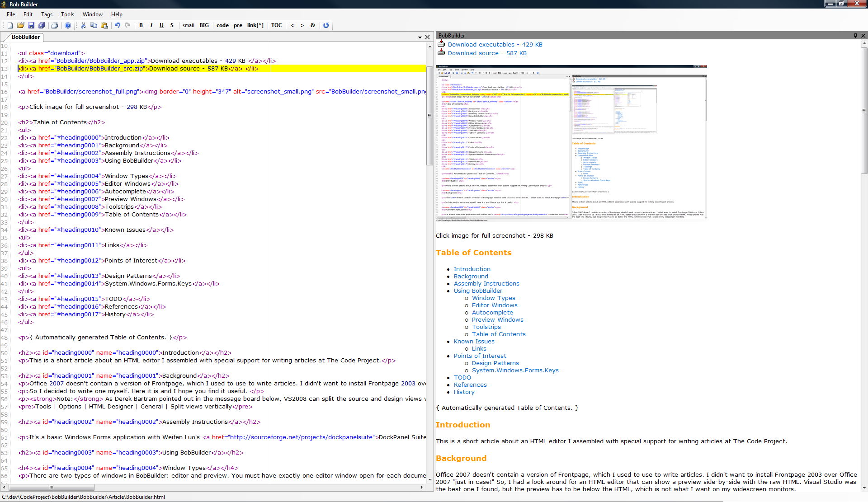This screenshot has width=868, height=502.
Task: Open the Tags menu
Action: tap(47, 14)
